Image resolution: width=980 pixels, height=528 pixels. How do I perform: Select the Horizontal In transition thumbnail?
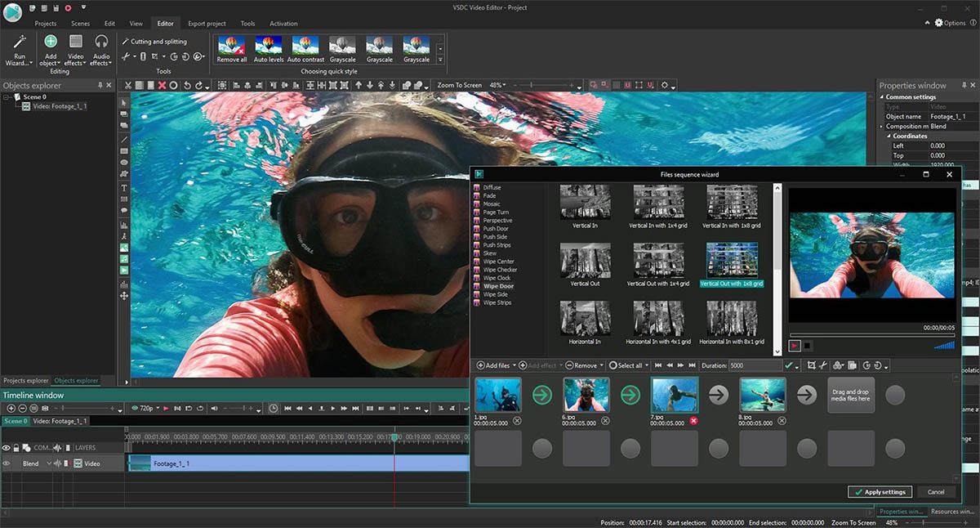pyautogui.click(x=585, y=317)
